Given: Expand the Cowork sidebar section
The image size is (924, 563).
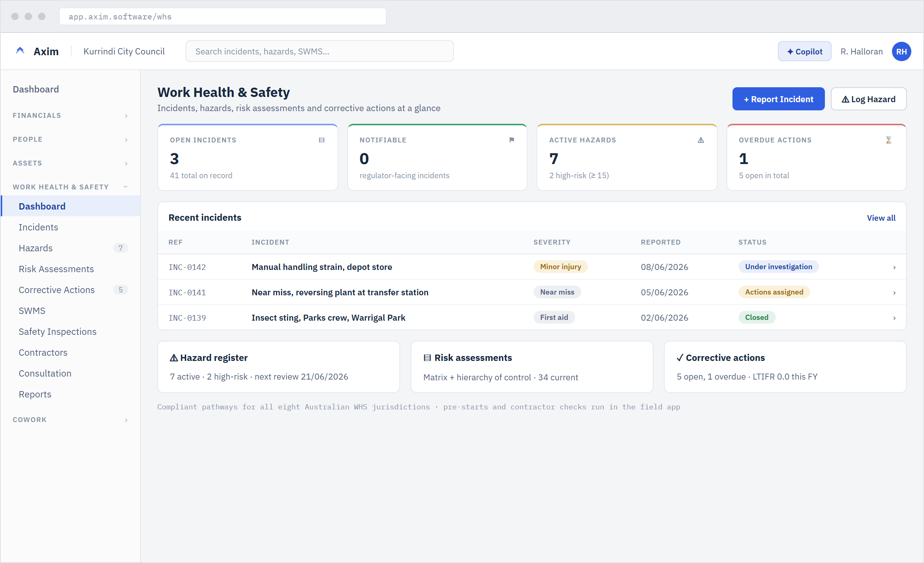Looking at the screenshot, I should 70,419.
